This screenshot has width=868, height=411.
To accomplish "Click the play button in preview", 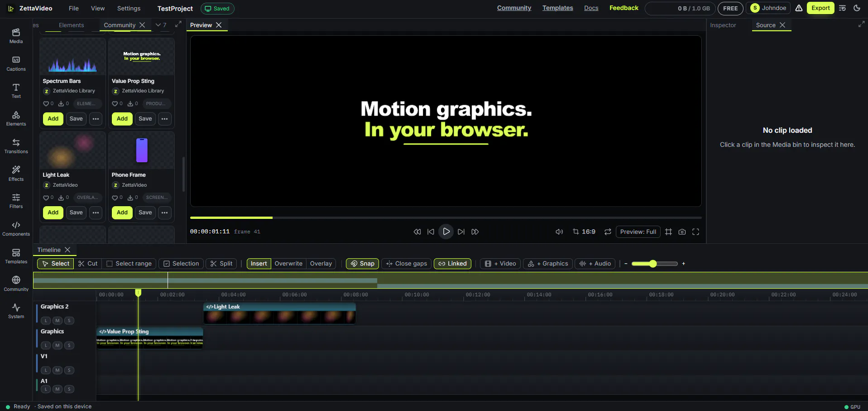I will click(446, 232).
